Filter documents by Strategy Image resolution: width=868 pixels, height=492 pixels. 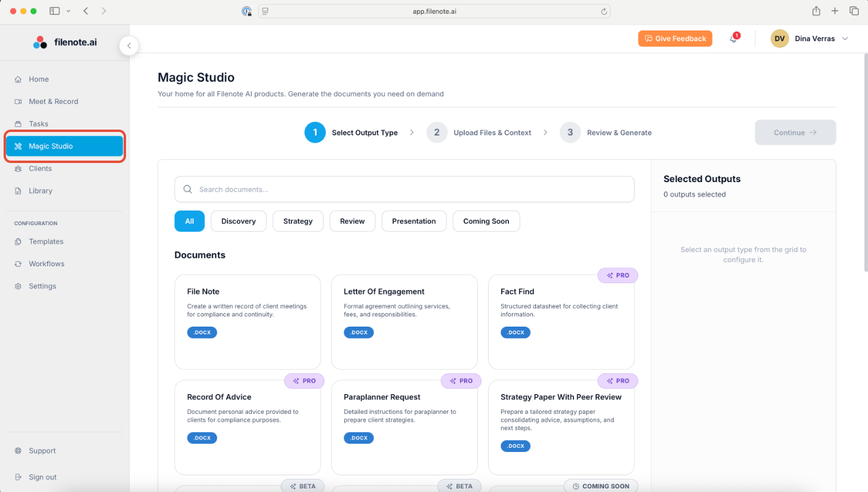[298, 221]
